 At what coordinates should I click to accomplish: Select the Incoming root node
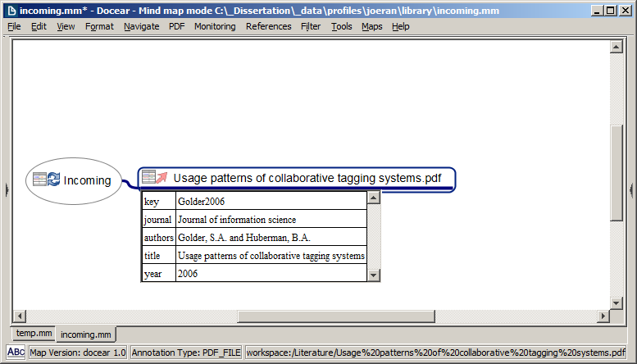[74, 181]
